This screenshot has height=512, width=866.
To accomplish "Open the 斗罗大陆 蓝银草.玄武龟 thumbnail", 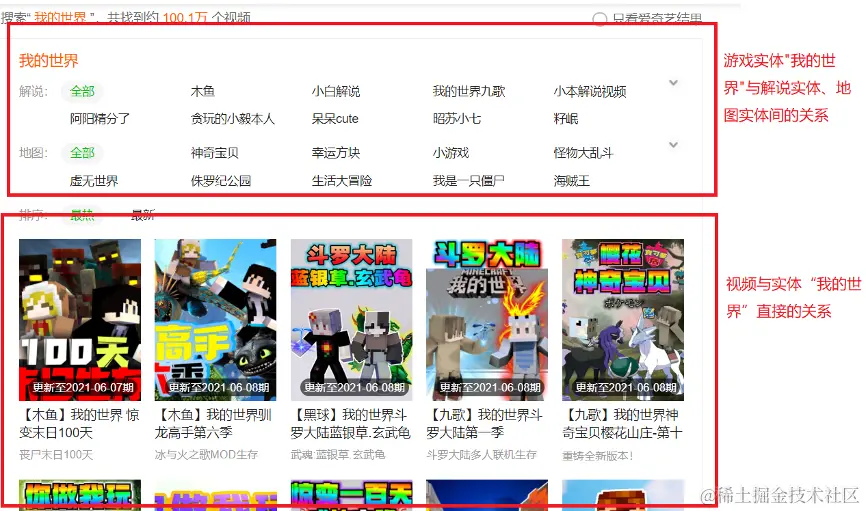I will point(352,320).
